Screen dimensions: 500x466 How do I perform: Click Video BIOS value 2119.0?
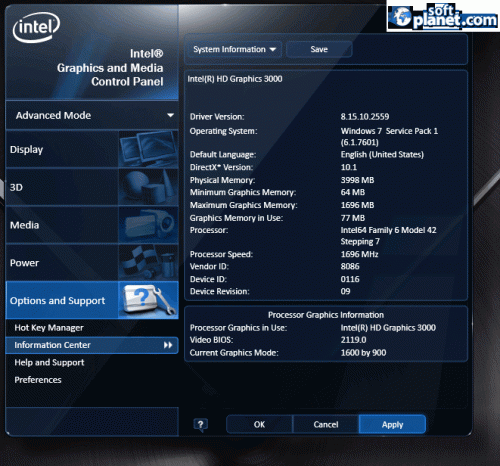pyautogui.click(x=353, y=340)
